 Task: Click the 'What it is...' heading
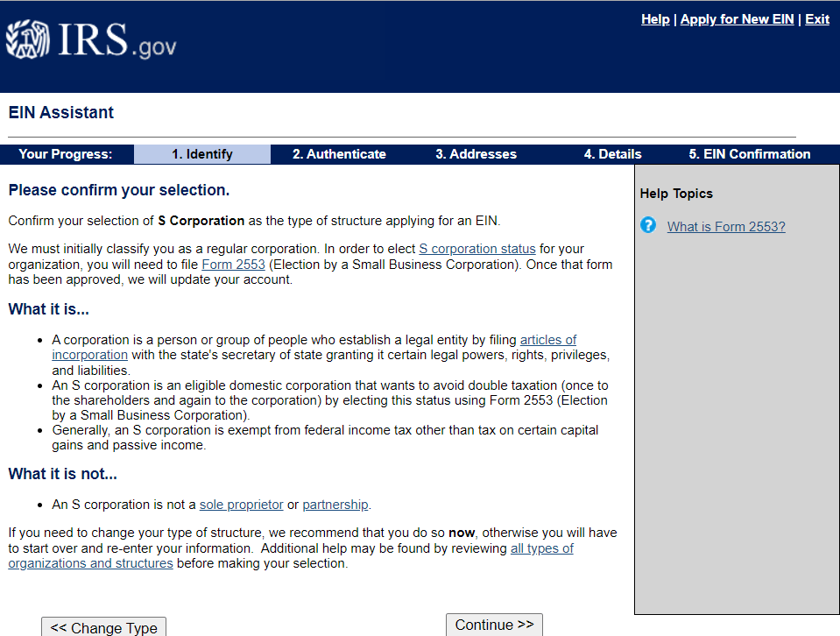tap(49, 310)
